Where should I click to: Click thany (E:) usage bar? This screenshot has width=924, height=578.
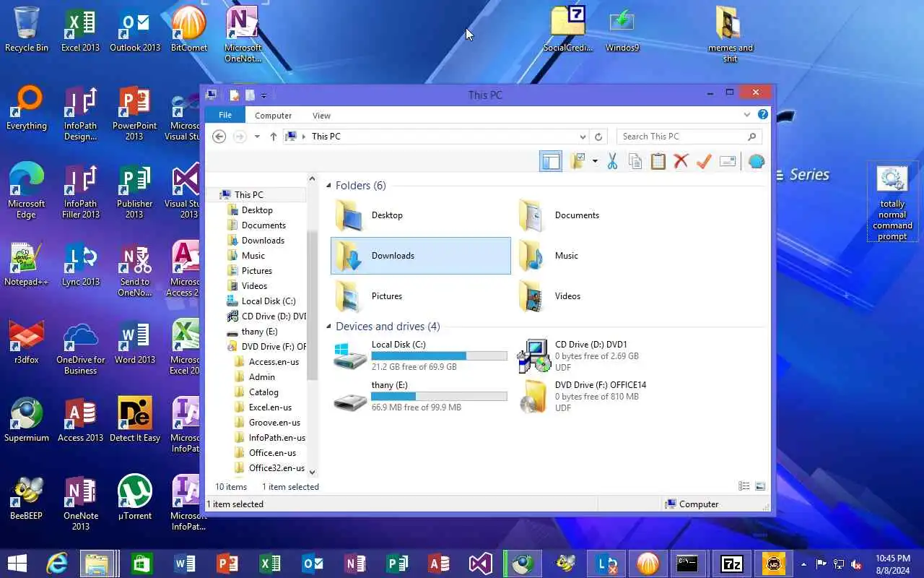[x=439, y=397]
